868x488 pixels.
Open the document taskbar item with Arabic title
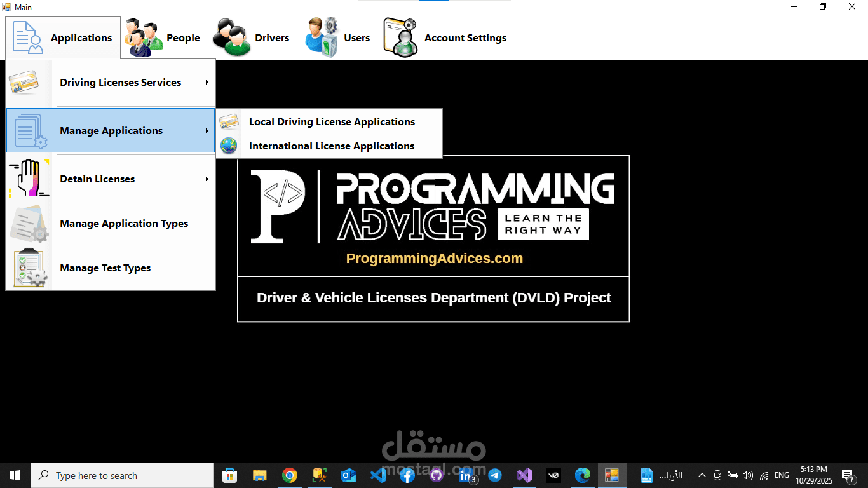coord(661,475)
